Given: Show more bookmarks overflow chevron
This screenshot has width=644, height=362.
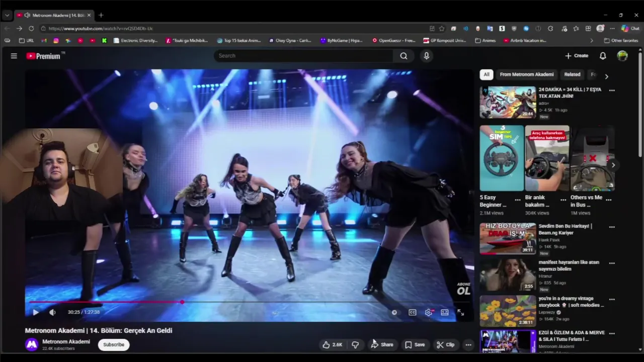Looking at the screenshot, I should (x=591, y=40).
